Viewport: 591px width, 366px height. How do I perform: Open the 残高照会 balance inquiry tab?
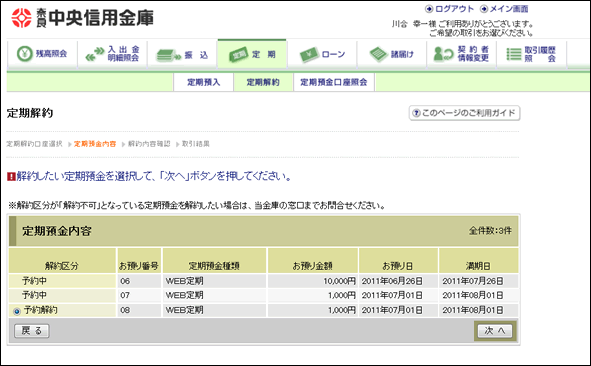[42, 54]
